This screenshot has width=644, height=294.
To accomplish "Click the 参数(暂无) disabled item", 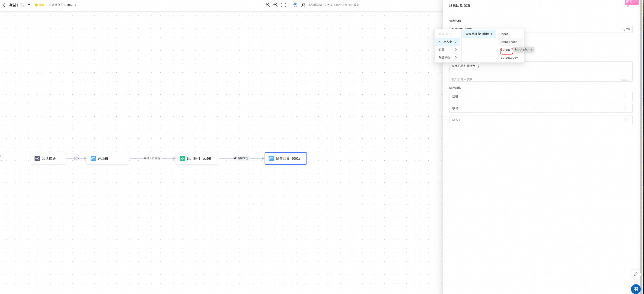I will point(445,34).
